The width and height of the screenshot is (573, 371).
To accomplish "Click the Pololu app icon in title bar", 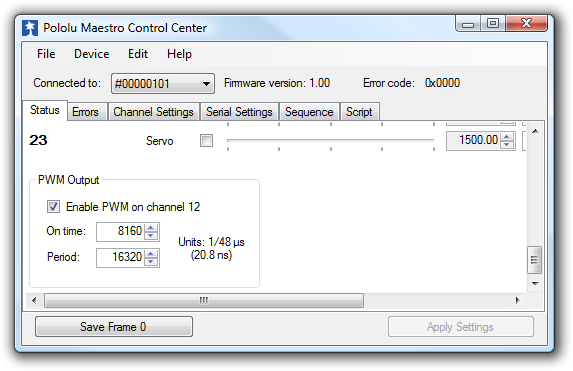I will (x=30, y=28).
